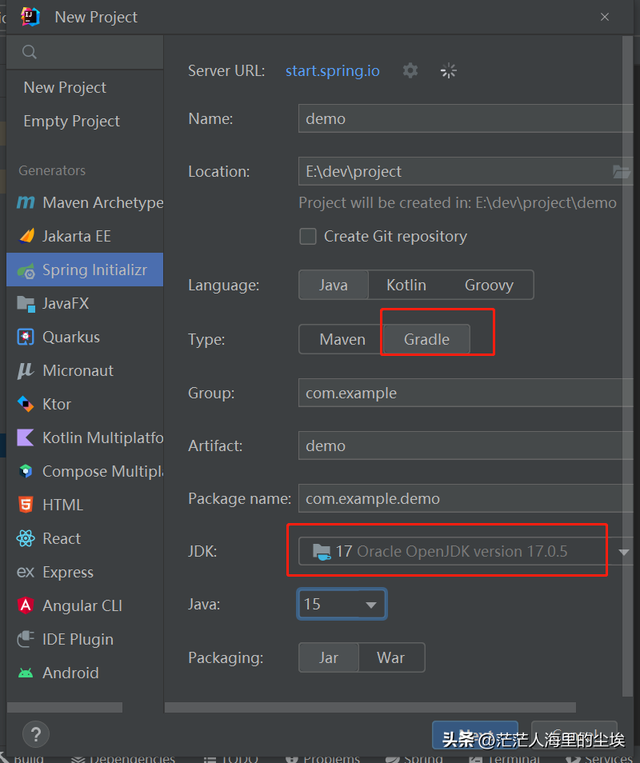Click sidebar horizontal scrollbar
This screenshot has width=640, height=763.
tap(65, 707)
